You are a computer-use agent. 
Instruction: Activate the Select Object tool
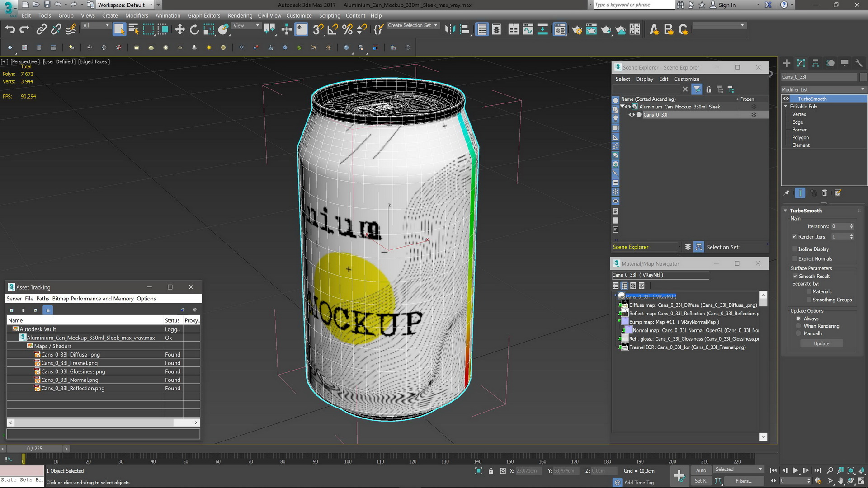coord(119,30)
